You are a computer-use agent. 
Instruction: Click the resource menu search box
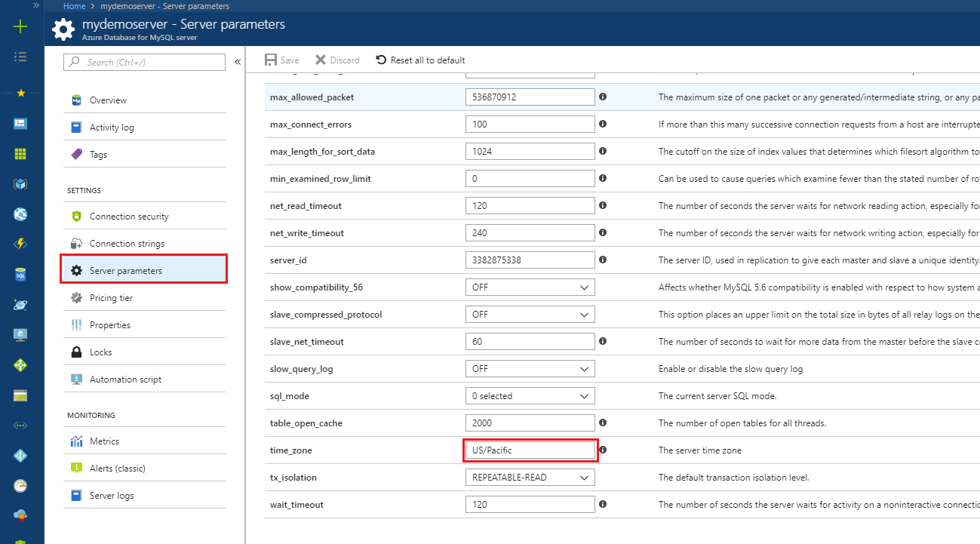pos(144,62)
